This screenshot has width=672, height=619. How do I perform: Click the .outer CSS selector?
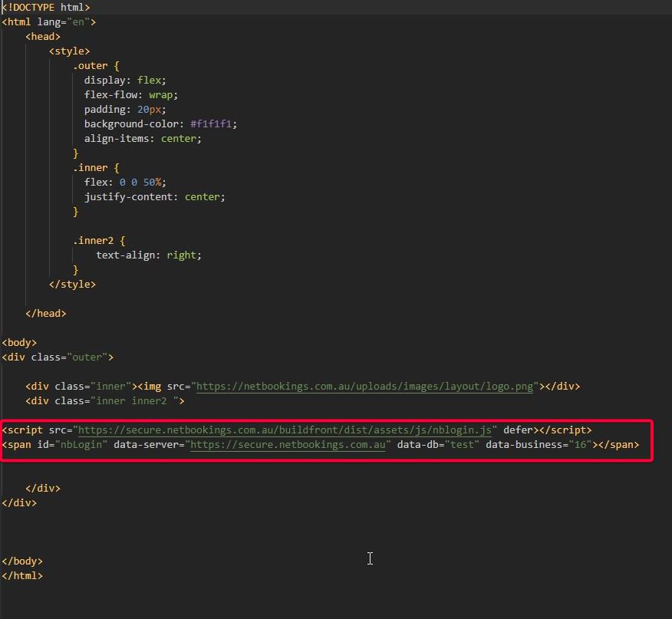(x=90, y=66)
